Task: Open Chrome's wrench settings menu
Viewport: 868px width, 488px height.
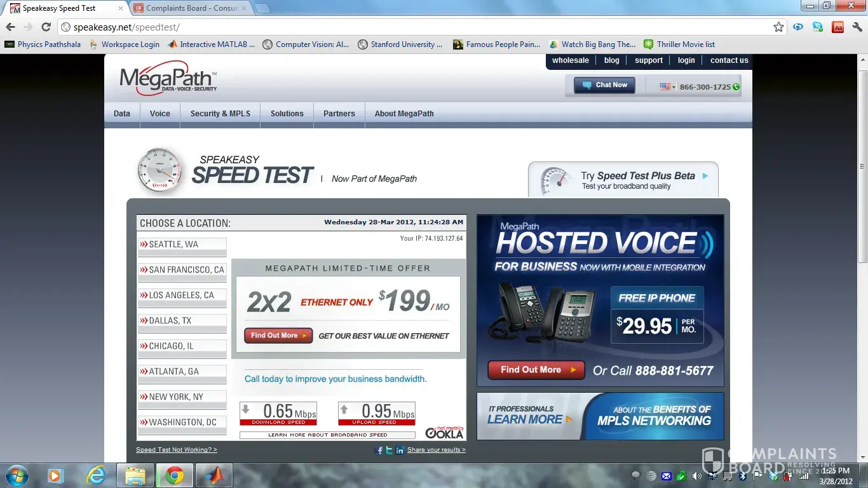Action: (x=857, y=27)
